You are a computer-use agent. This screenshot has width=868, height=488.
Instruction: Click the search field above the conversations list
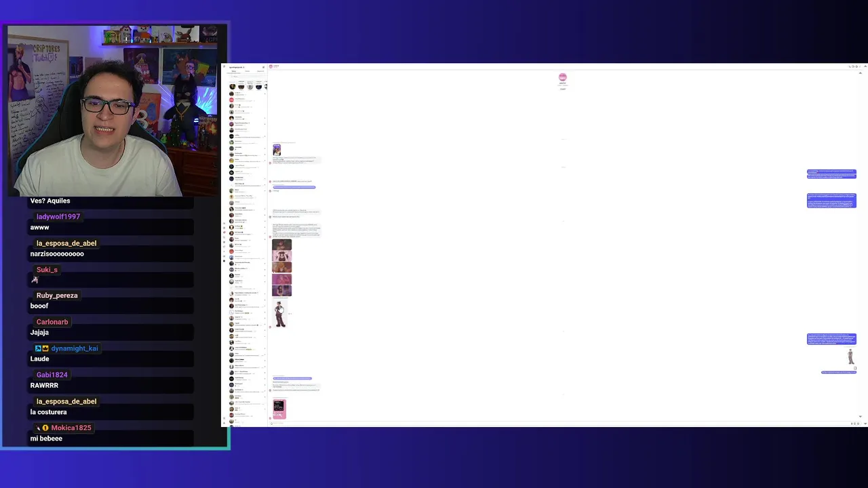pos(247,77)
